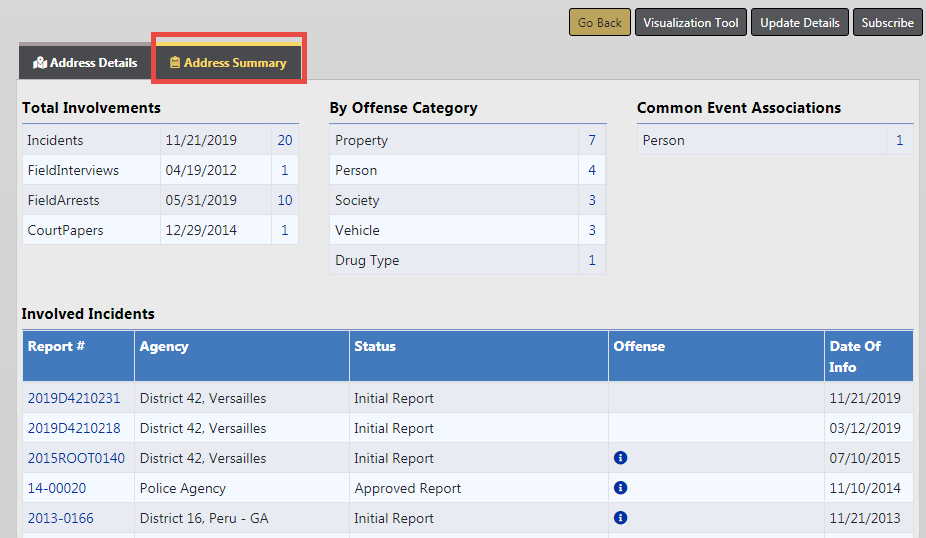Open report 14-00020 link

(x=57, y=488)
